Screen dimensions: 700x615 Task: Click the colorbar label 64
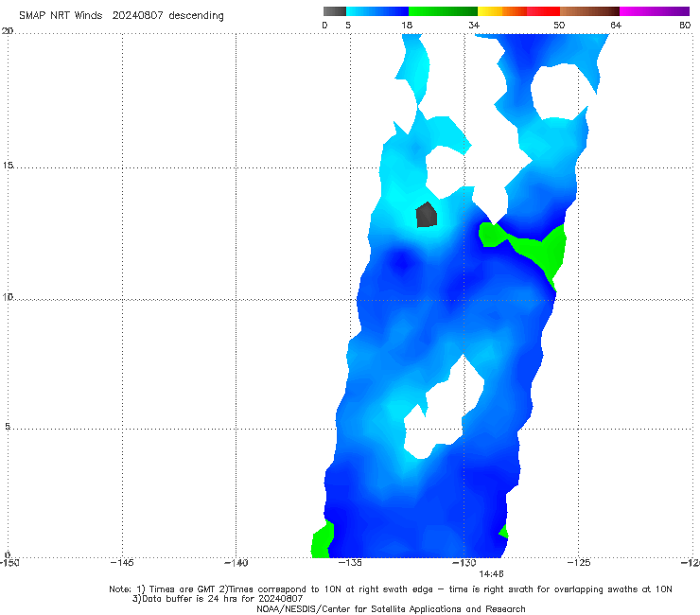tap(616, 25)
